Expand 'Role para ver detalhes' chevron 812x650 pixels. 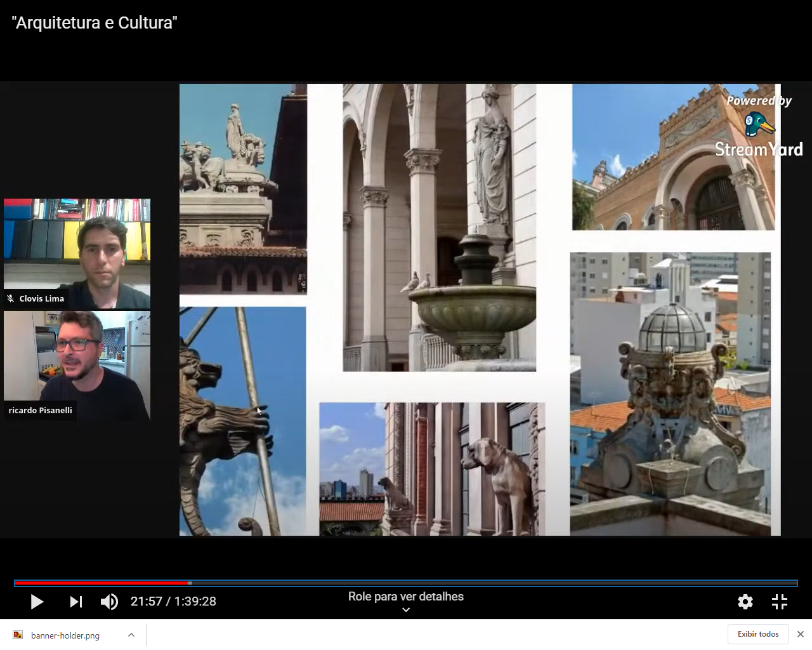click(x=406, y=610)
